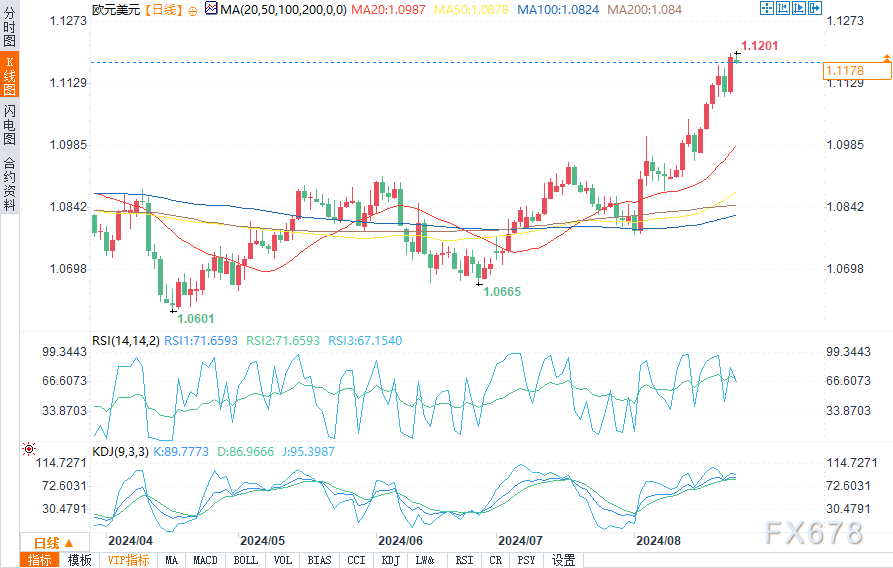Click the J:95.3987 value
Screen dimensions: 893x568
(309, 452)
